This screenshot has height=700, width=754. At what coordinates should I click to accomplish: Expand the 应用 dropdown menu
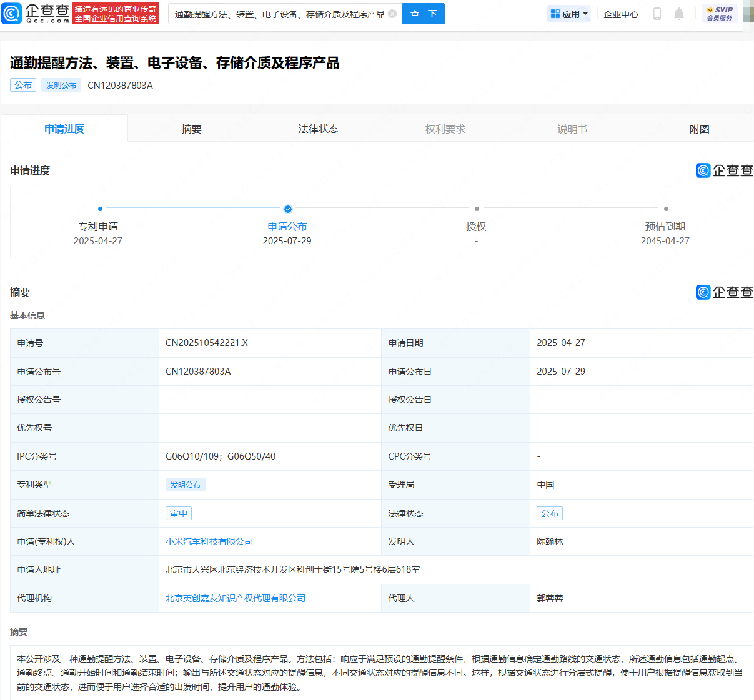click(569, 14)
